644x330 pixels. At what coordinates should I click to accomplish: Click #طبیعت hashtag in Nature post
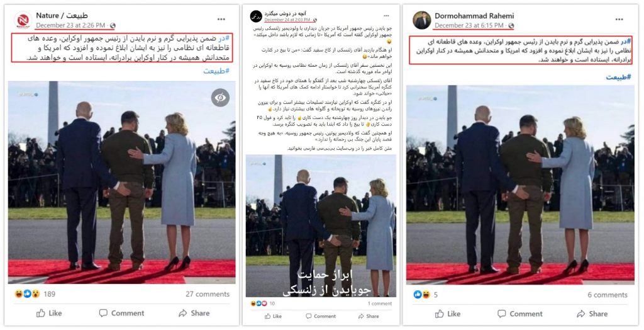(x=216, y=71)
